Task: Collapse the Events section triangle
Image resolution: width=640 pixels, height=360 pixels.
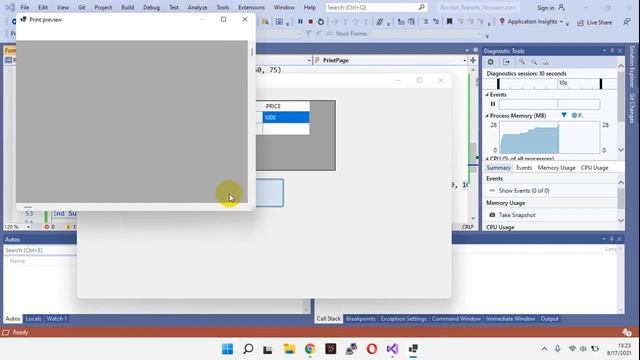Action: click(487, 95)
